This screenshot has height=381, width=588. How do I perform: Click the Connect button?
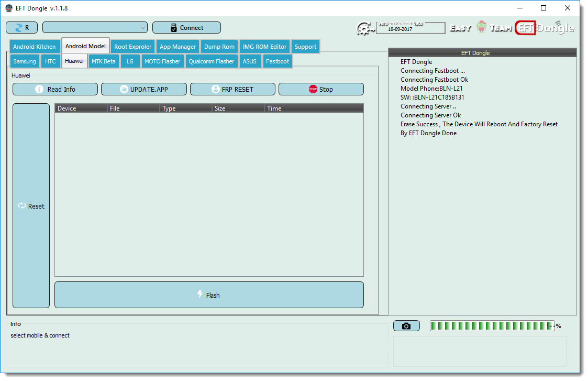(x=186, y=27)
